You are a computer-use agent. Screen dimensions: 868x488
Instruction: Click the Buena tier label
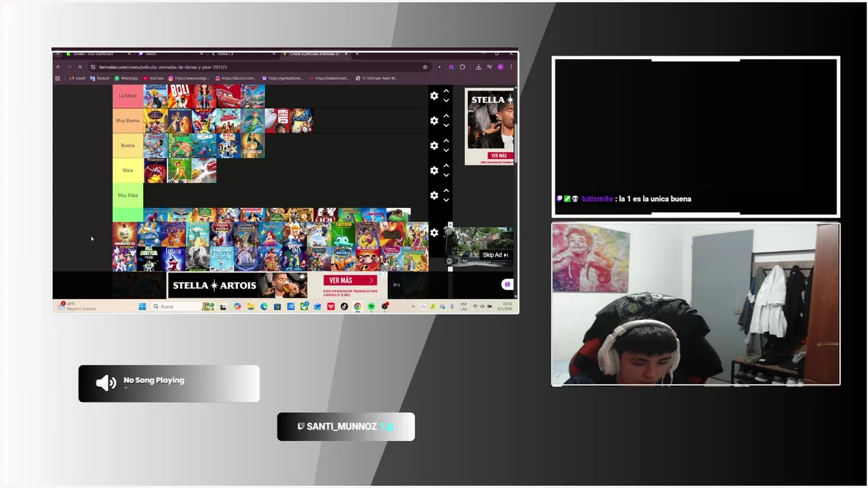(x=127, y=146)
